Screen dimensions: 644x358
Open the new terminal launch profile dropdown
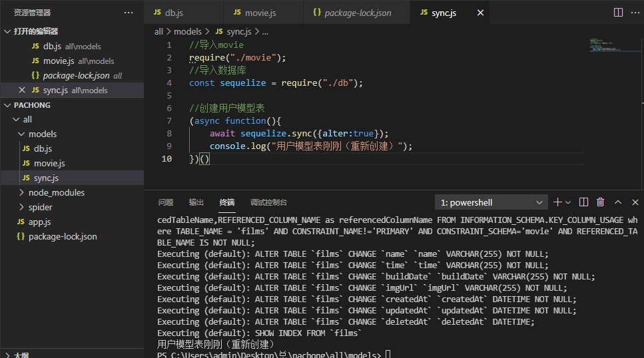tap(569, 202)
